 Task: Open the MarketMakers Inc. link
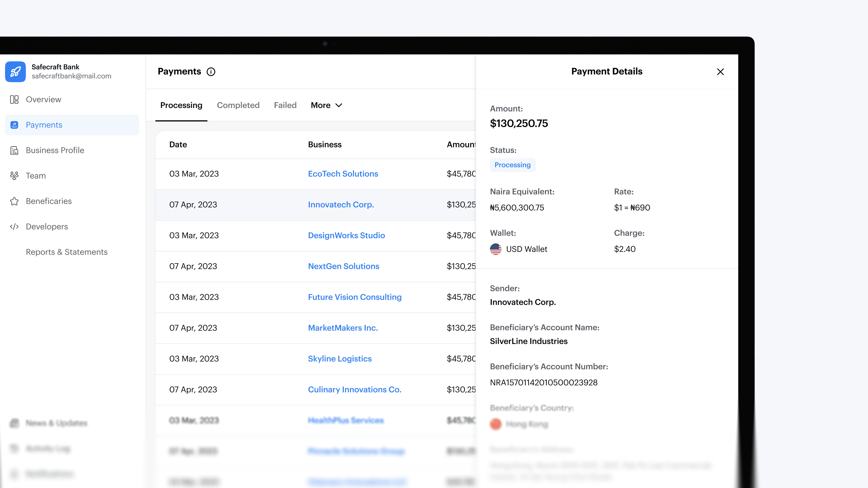(x=343, y=328)
